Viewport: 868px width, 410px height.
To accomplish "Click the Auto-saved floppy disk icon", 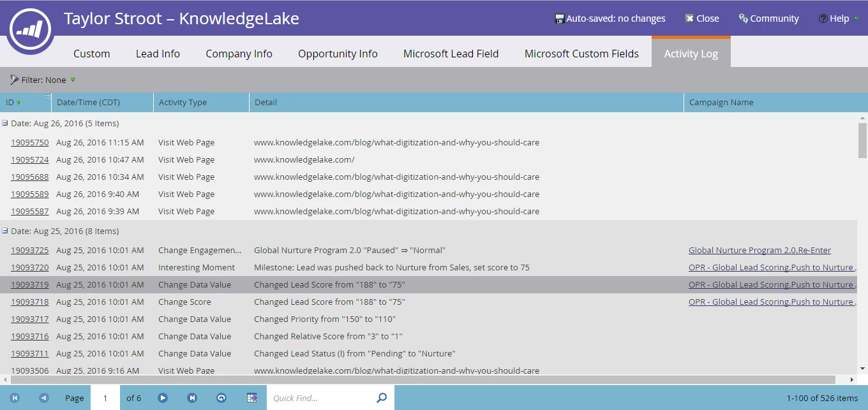I will pos(560,18).
